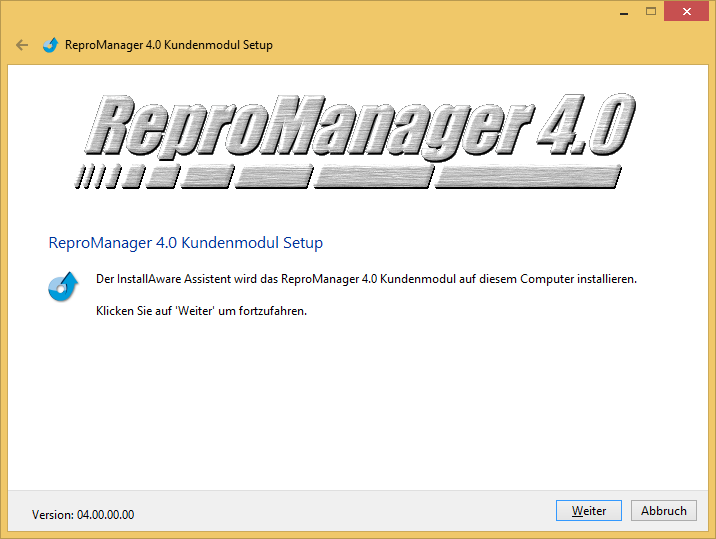Cancel setup with the Abbruch button
The width and height of the screenshot is (716, 539).
pyautogui.click(x=663, y=510)
